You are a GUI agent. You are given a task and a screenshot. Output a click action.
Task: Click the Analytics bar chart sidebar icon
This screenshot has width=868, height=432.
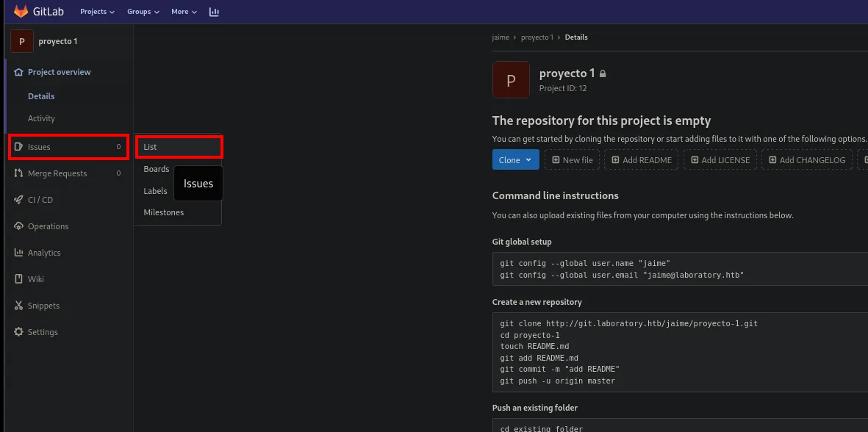(x=19, y=252)
